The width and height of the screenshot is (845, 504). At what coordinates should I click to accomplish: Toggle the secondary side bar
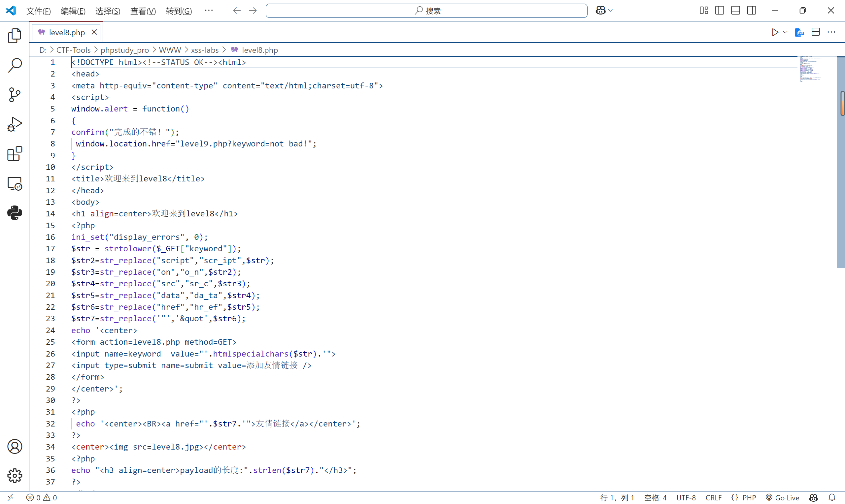[751, 11]
